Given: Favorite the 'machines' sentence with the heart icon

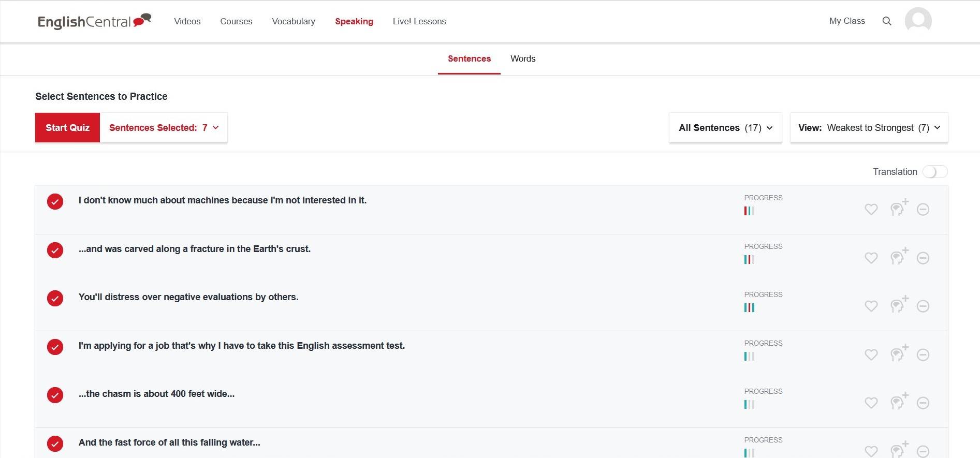Looking at the screenshot, I should [871, 209].
